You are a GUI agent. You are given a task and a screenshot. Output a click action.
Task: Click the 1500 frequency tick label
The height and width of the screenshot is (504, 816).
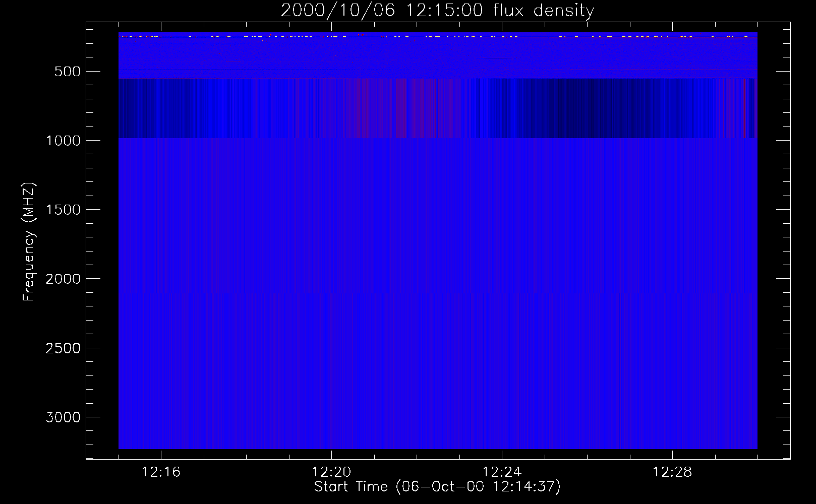click(x=63, y=210)
